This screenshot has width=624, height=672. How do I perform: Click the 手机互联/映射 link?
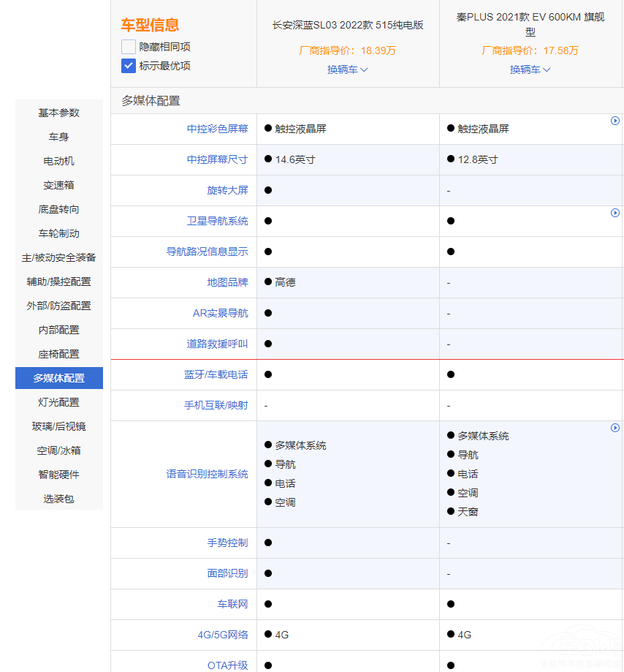tap(216, 405)
